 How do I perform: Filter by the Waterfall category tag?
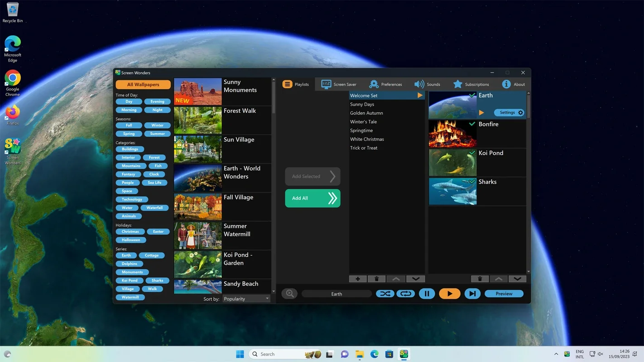154,208
